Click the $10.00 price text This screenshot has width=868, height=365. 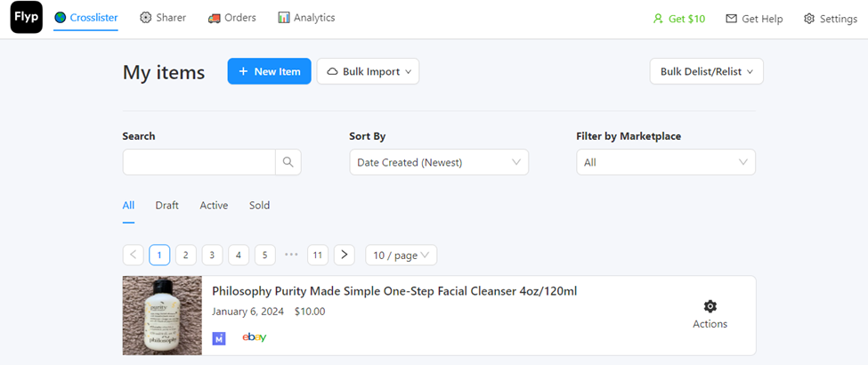310,312
